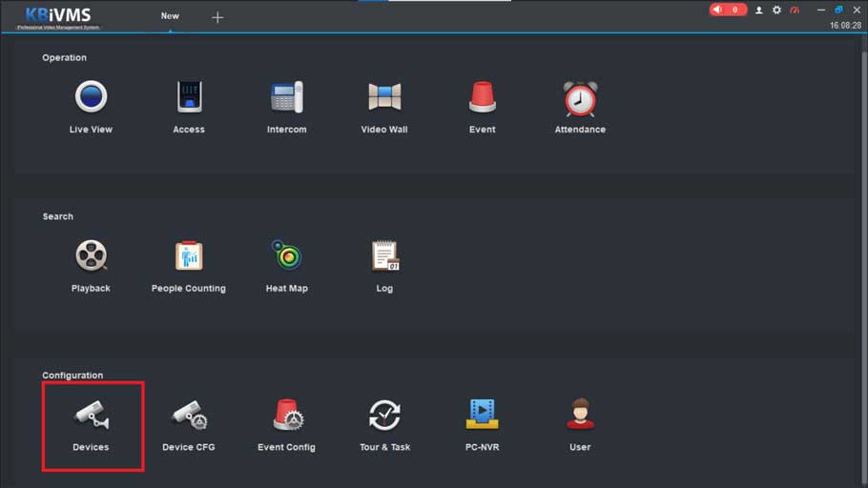The width and height of the screenshot is (868, 488).
Task: Add a new tab with plus button
Action: pyautogui.click(x=217, y=17)
